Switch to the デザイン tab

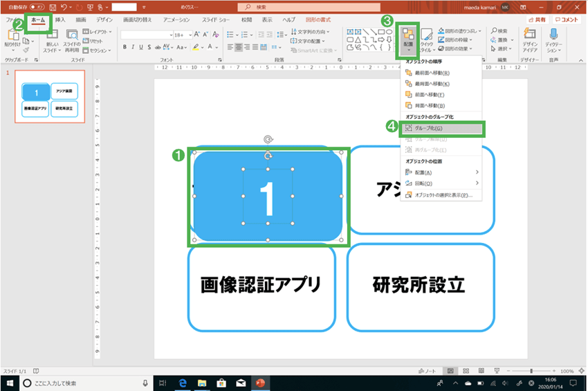[x=104, y=20]
